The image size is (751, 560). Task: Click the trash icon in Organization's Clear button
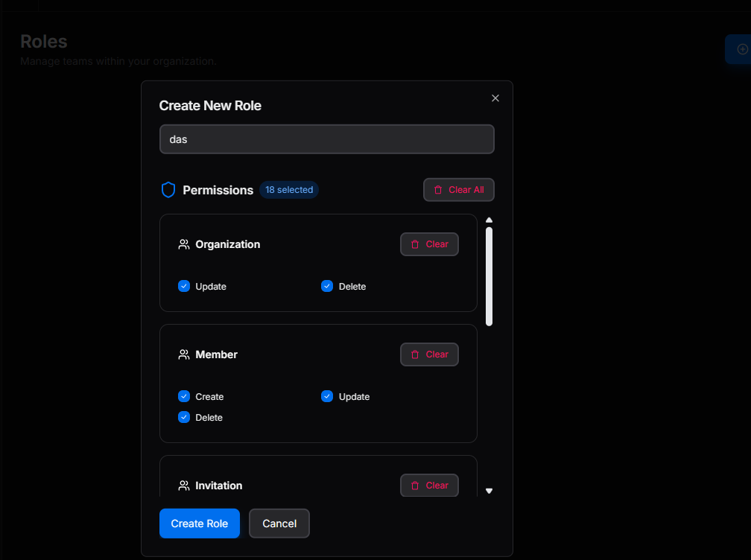[x=415, y=244]
